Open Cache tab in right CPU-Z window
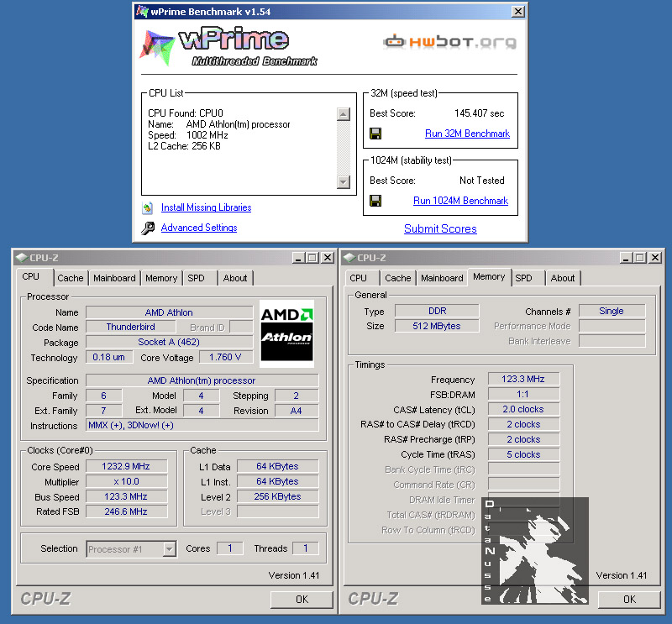This screenshot has width=672, height=624. pyautogui.click(x=397, y=278)
